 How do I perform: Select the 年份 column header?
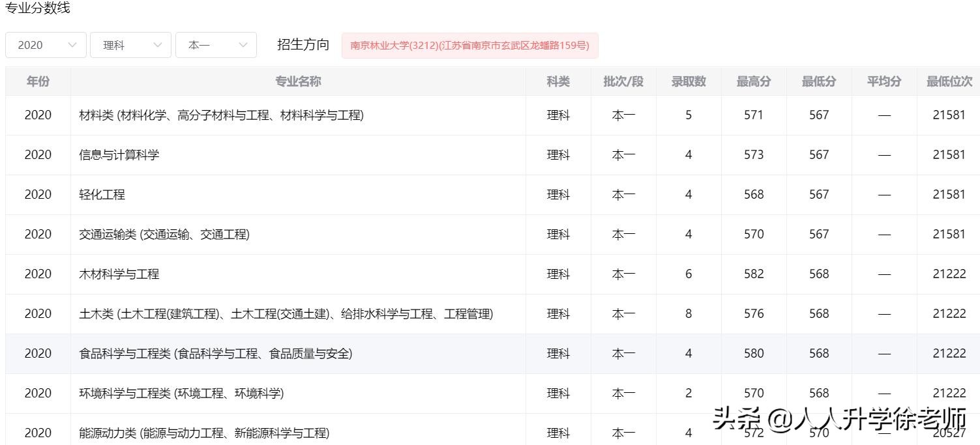38,81
